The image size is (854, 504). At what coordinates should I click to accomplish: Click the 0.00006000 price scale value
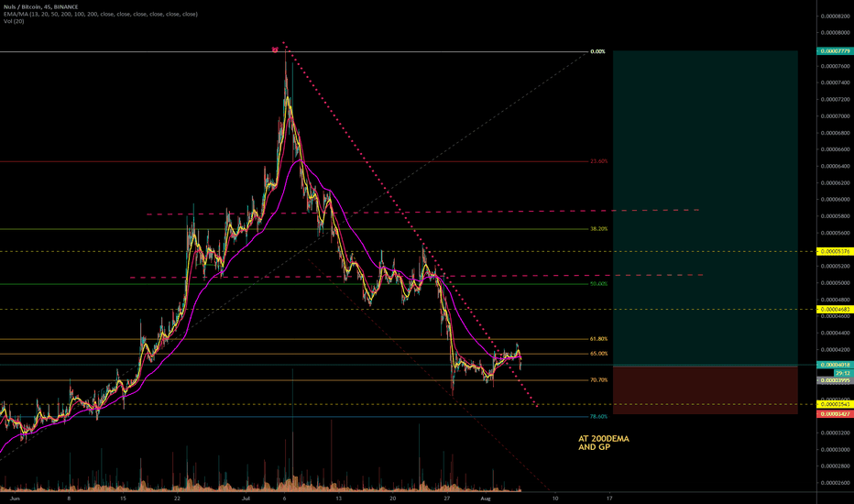click(x=836, y=200)
